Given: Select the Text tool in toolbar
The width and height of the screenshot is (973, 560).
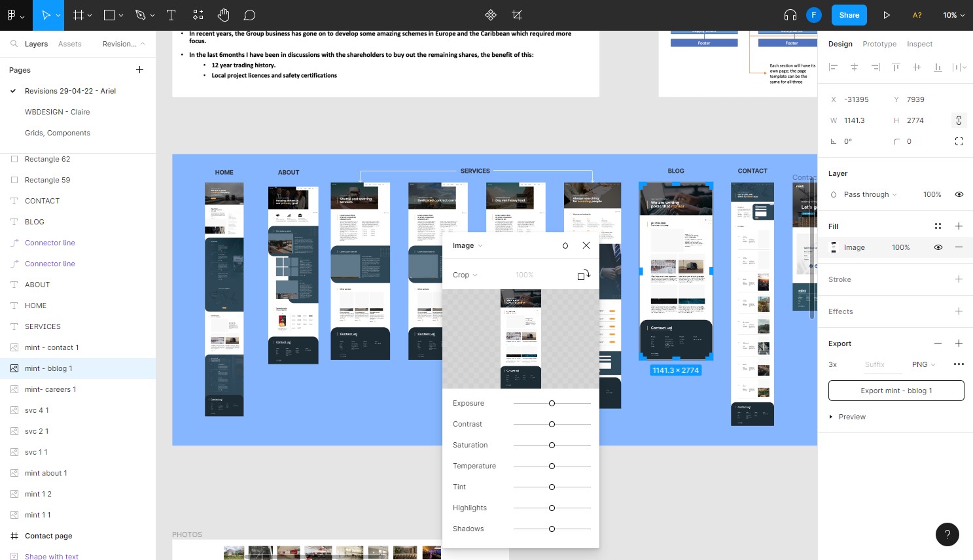Looking at the screenshot, I should coord(171,15).
